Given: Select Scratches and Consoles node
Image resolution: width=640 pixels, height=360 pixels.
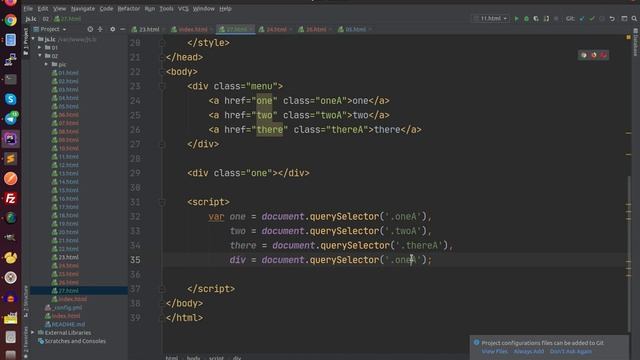Looking at the screenshot, I should [x=72, y=341].
